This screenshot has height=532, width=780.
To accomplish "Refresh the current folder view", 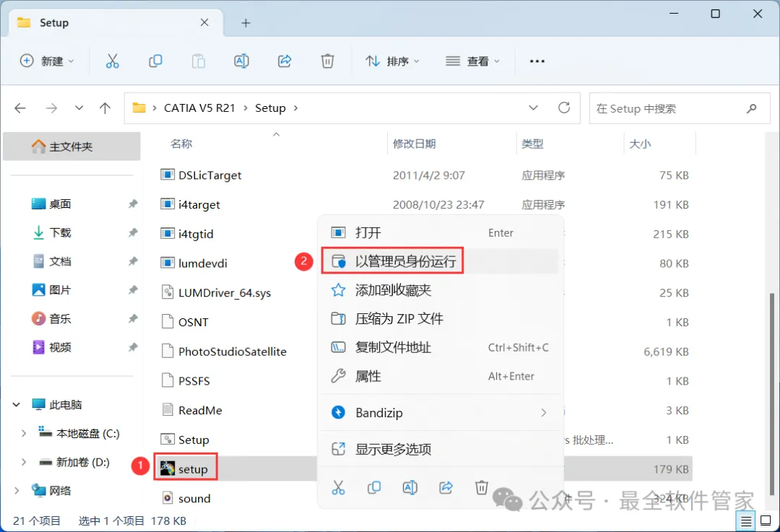I will point(564,108).
